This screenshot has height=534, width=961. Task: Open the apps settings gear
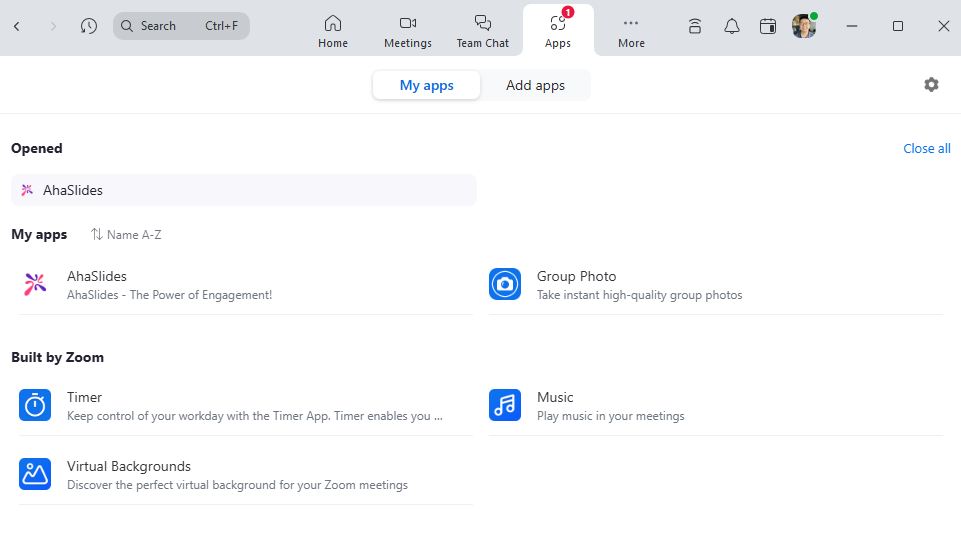[931, 85]
